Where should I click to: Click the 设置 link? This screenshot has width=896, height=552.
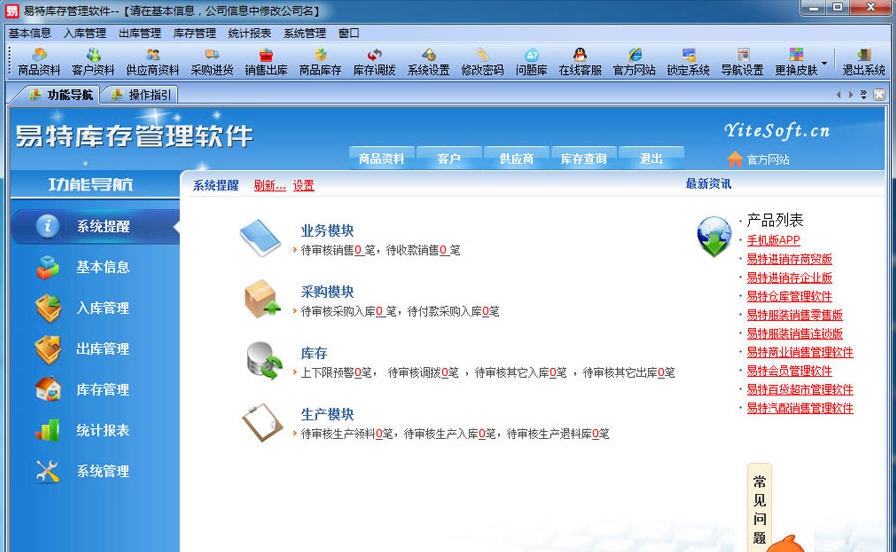coord(303,185)
